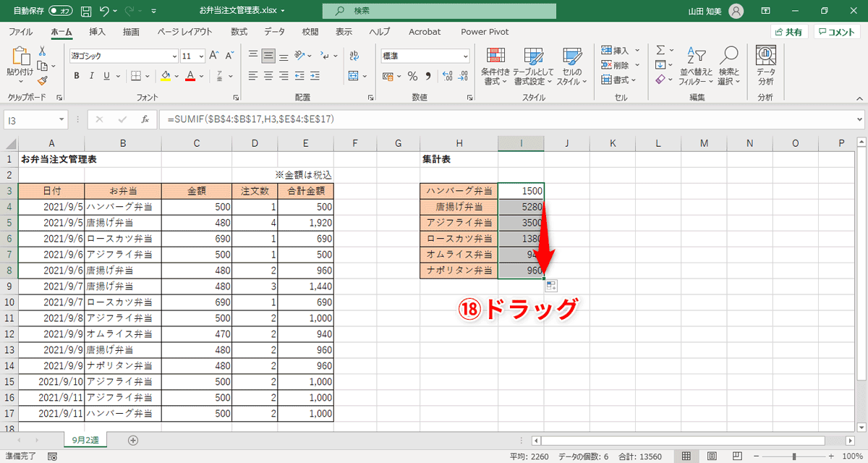Viewport: 868px width, 463px height.
Task: Center text horizontally in cell
Action: point(269,76)
